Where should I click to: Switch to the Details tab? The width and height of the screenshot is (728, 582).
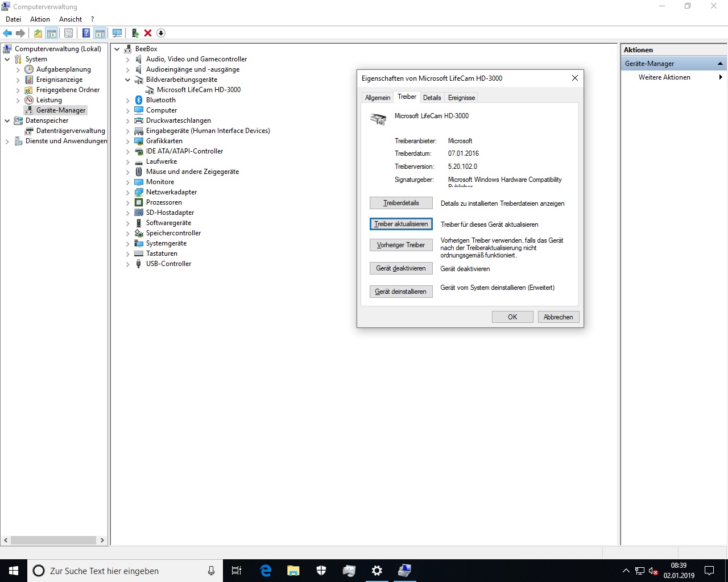(x=432, y=98)
